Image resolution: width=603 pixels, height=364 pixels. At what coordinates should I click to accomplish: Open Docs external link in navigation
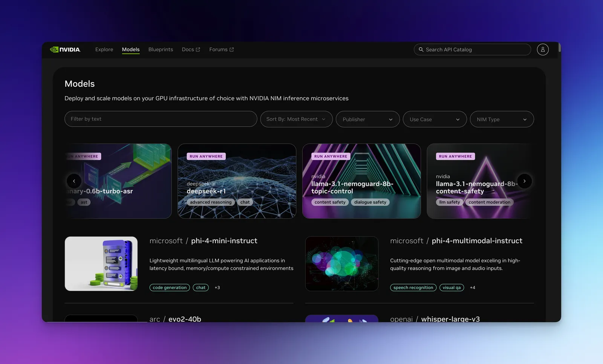[191, 49]
